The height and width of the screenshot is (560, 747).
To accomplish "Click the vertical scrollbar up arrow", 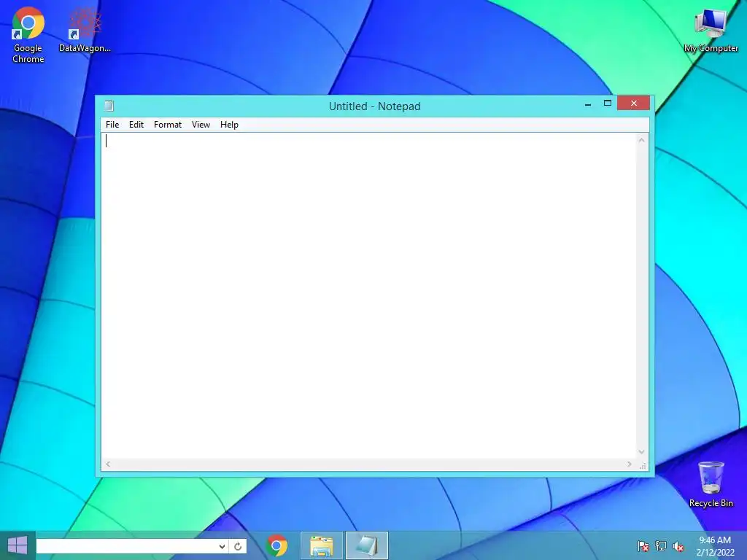I will [642, 140].
